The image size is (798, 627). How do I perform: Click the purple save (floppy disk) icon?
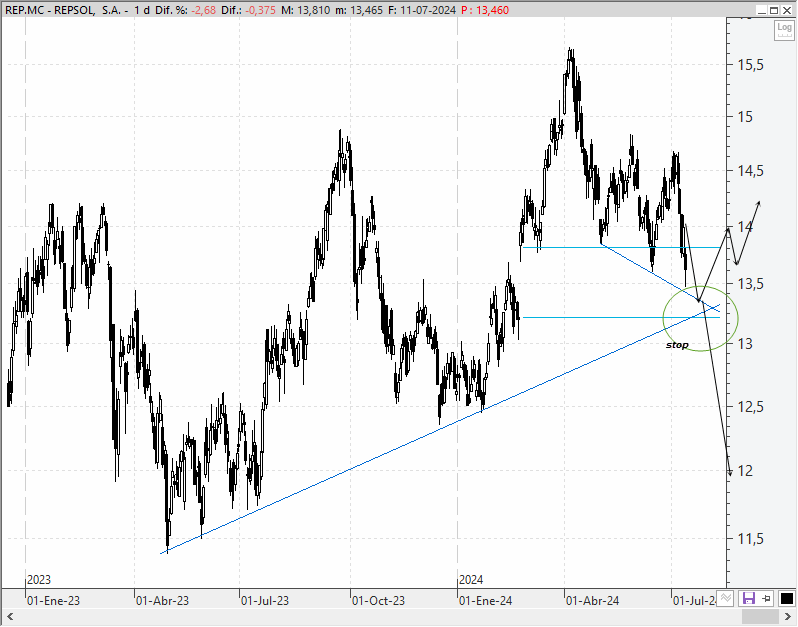(x=749, y=598)
